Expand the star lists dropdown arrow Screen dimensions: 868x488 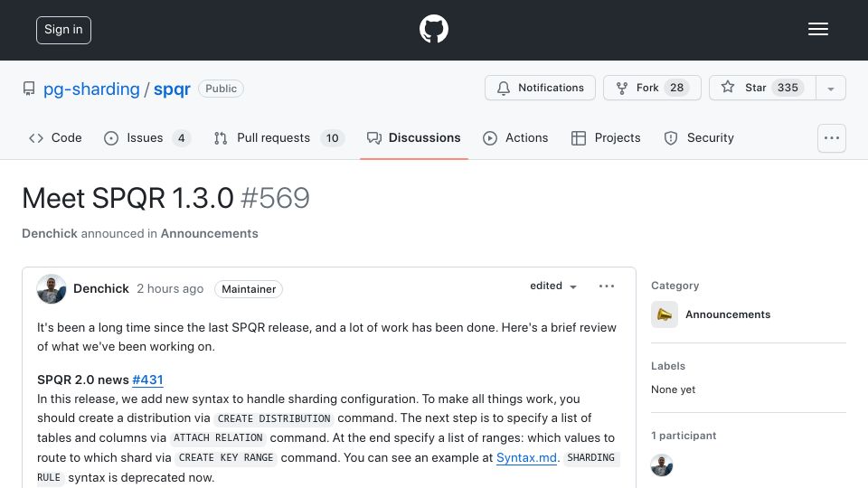coord(830,89)
